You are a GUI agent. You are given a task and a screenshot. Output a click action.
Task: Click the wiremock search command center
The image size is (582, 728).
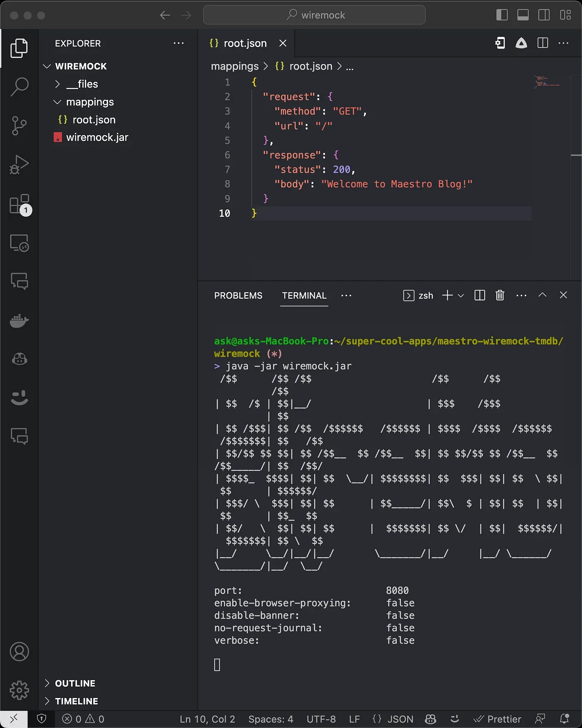pos(314,15)
